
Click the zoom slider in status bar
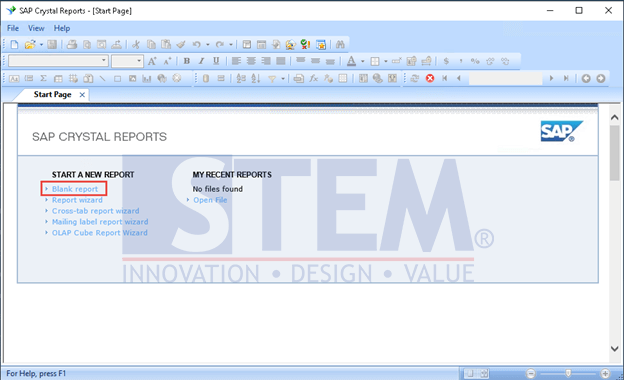coord(568,373)
